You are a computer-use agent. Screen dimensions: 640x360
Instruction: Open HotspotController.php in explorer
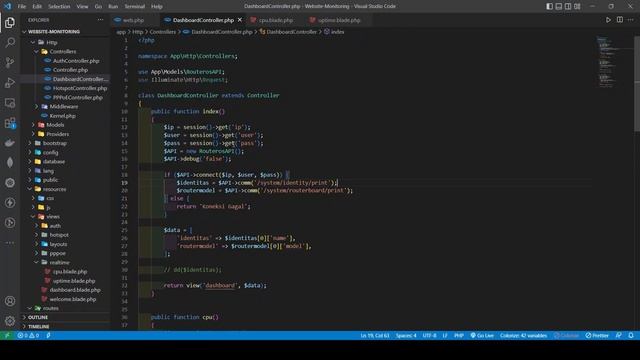(80, 88)
